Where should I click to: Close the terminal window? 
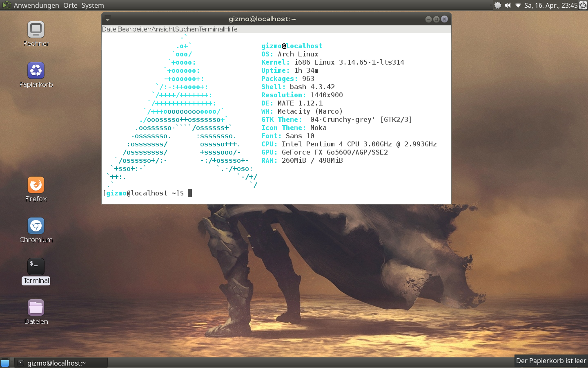pos(444,19)
